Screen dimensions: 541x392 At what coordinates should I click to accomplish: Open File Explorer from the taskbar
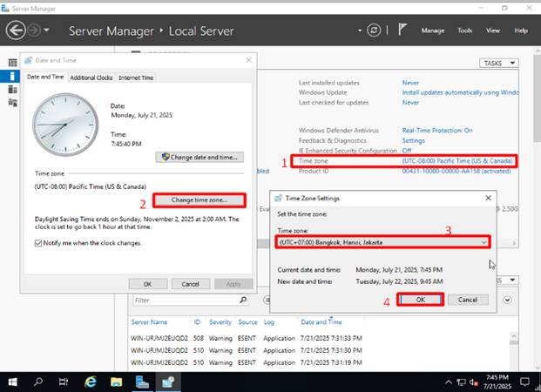pyautogui.click(x=114, y=382)
